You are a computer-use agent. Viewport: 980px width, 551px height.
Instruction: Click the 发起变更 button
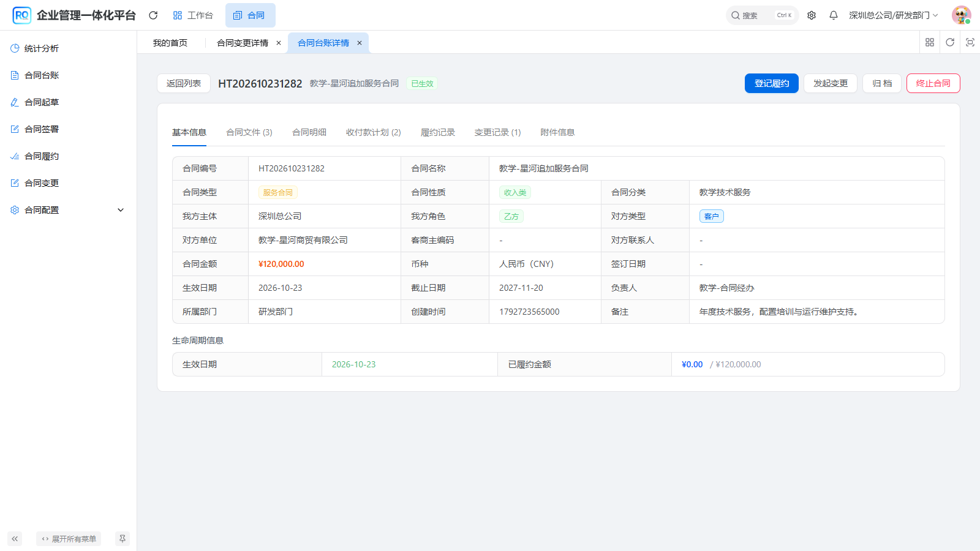831,83
